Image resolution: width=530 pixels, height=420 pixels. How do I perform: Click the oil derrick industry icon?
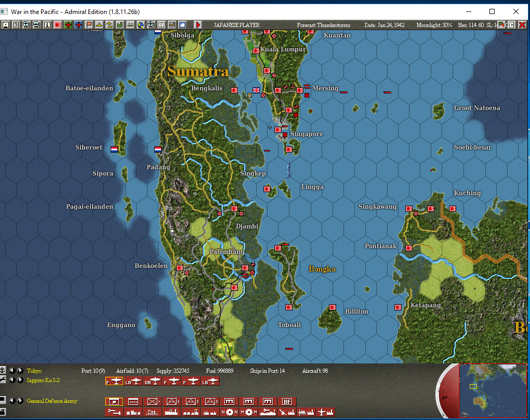[x=153, y=412]
